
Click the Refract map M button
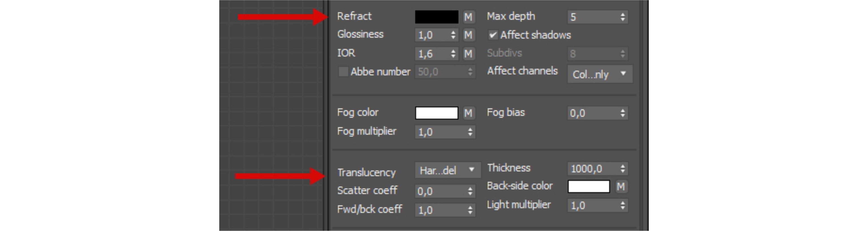pyautogui.click(x=468, y=17)
